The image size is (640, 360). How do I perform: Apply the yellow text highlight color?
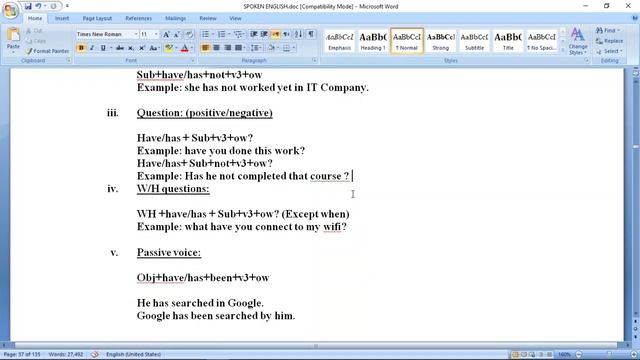tap(169, 48)
